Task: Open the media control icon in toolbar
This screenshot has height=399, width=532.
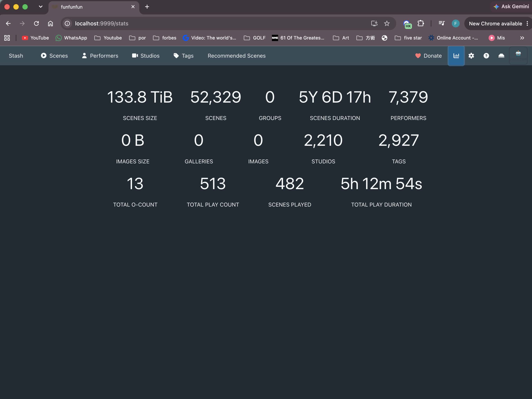Action: coord(441,23)
